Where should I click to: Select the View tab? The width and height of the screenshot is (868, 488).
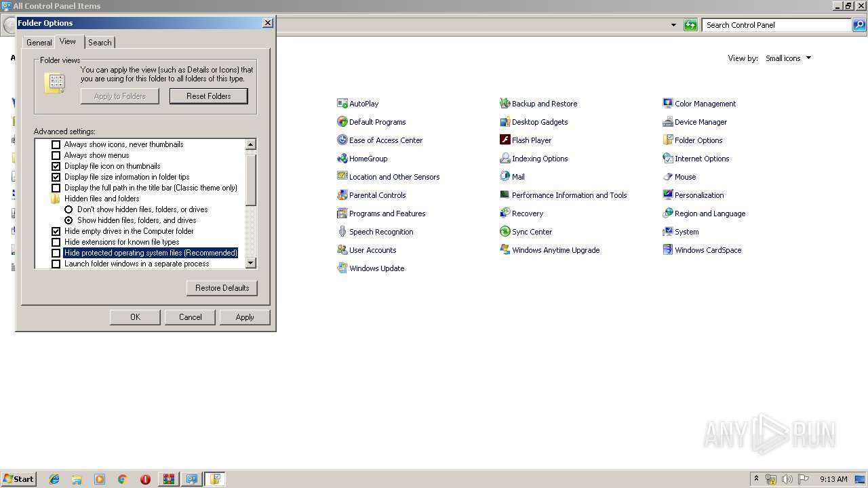[x=68, y=41]
